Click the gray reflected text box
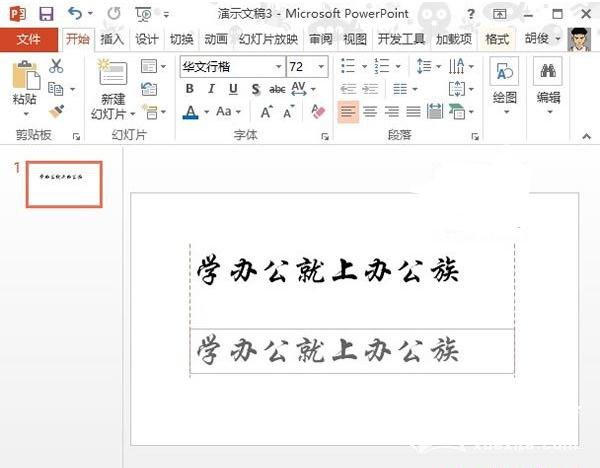This screenshot has width=600, height=468. pos(352,351)
